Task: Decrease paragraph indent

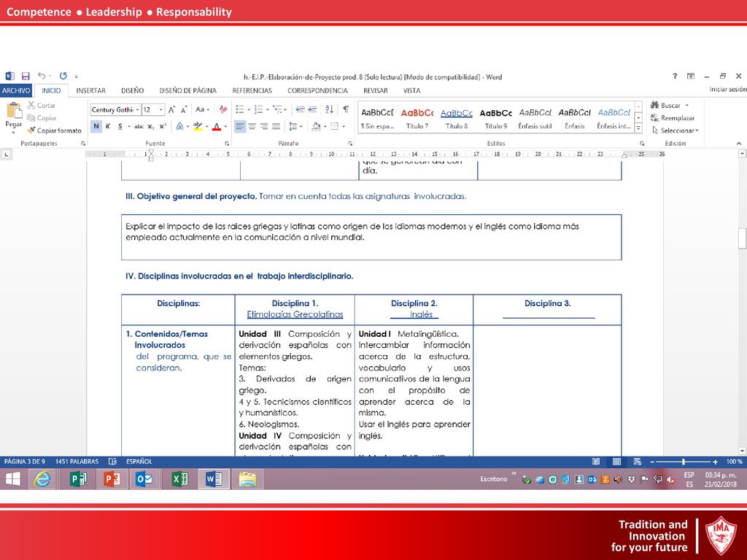Action: click(x=300, y=109)
